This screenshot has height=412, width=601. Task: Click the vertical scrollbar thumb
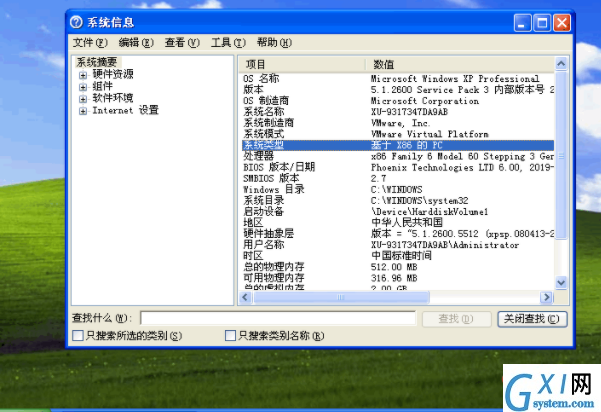coord(561,155)
